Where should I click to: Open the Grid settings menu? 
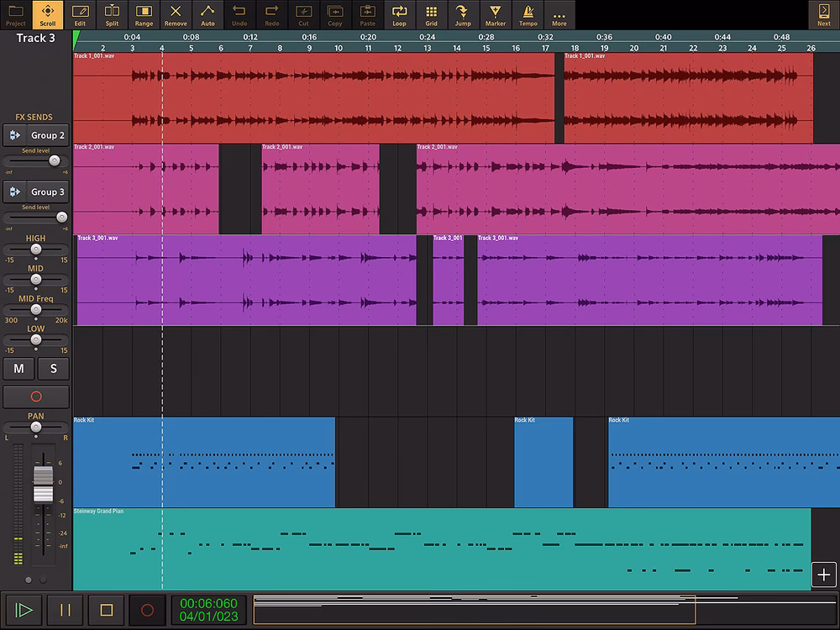(x=431, y=14)
